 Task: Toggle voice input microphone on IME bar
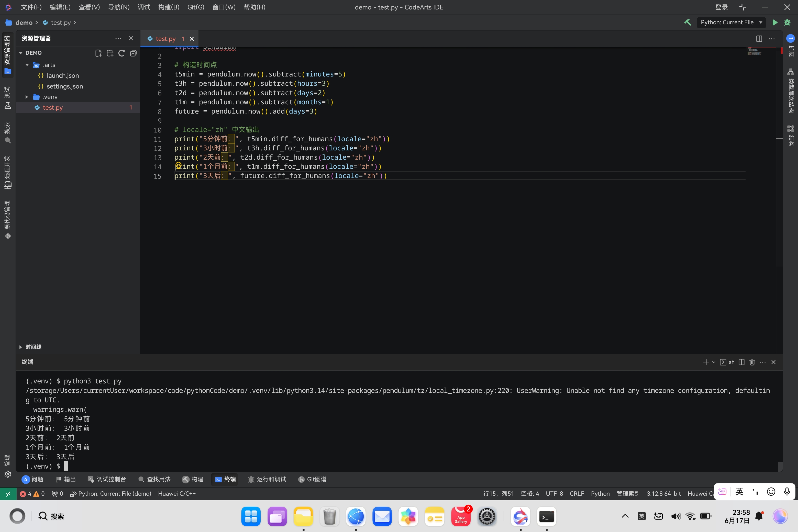787,492
